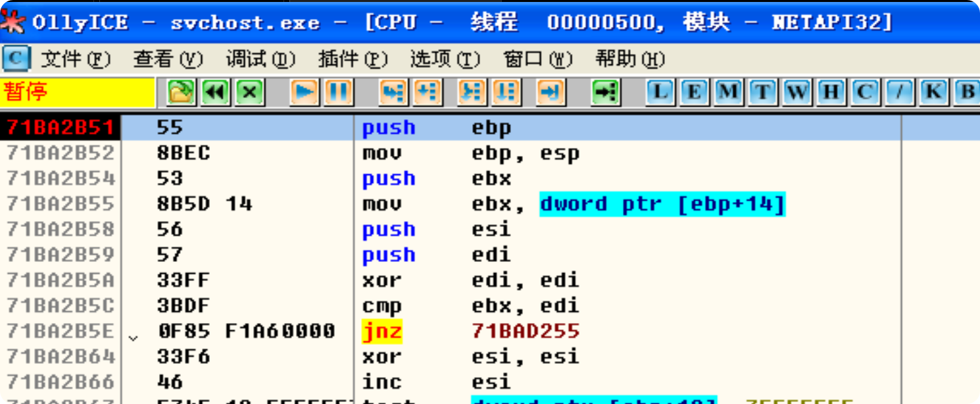Restart the program with the rewind icon
The height and width of the screenshot is (404, 980).
[215, 92]
